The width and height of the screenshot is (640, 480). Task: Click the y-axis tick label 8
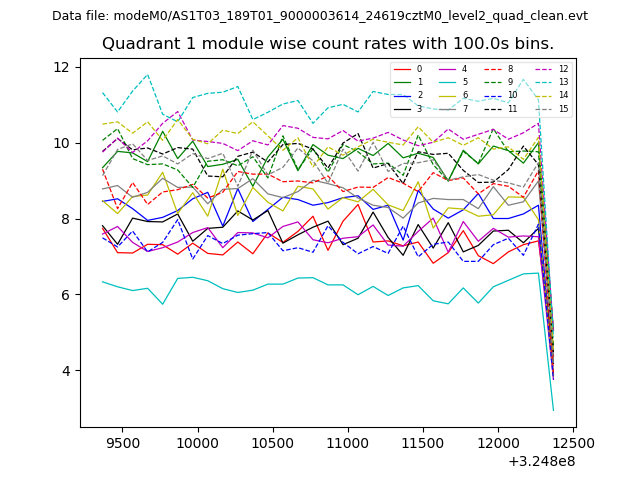coord(66,219)
